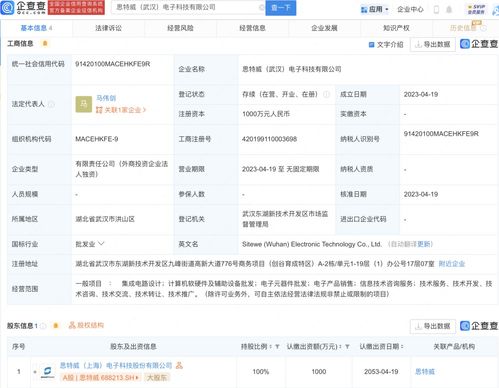499x388 pixels.
Task: Select the 营业期限 value 2023-04-19 至 无固定期限
Action: pos(281,169)
